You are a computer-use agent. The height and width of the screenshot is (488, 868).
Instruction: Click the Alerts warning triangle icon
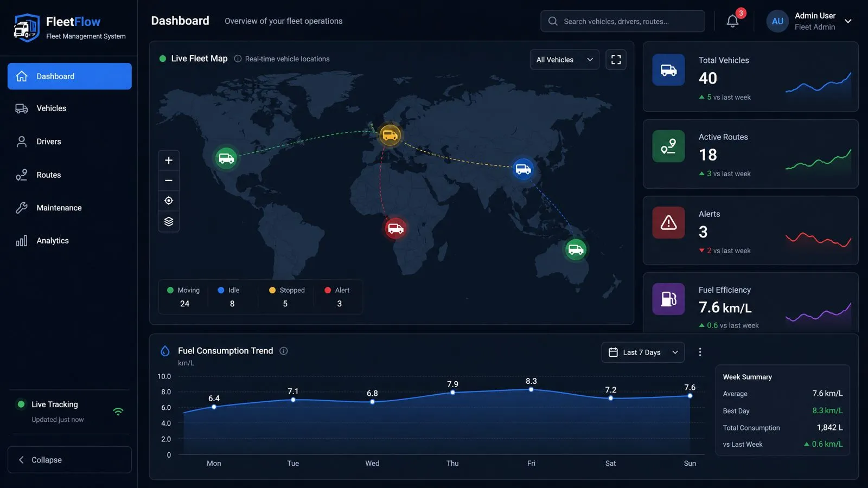click(x=668, y=223)
